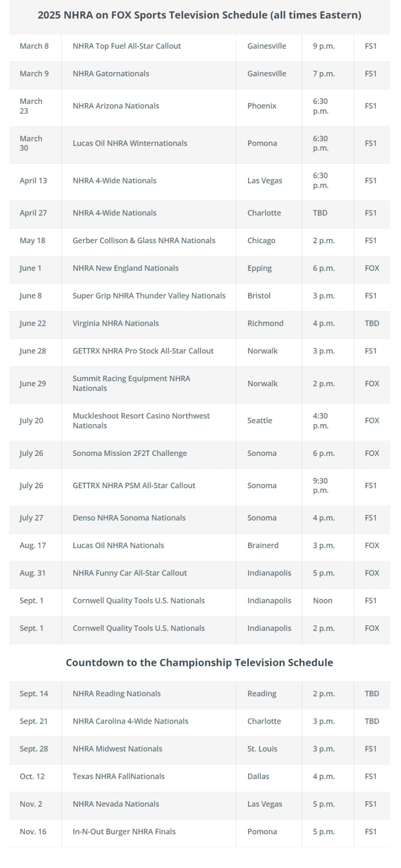Select the NHRA Gatornationals event name
The width and height of the screenshot is (401, 868).
click(x=111, y=74)
